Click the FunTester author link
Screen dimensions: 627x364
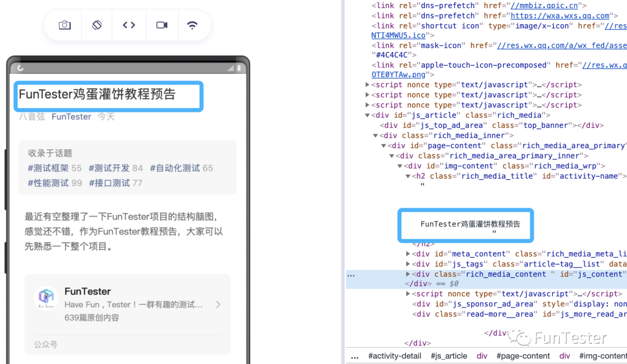click(x=71, y=117)
